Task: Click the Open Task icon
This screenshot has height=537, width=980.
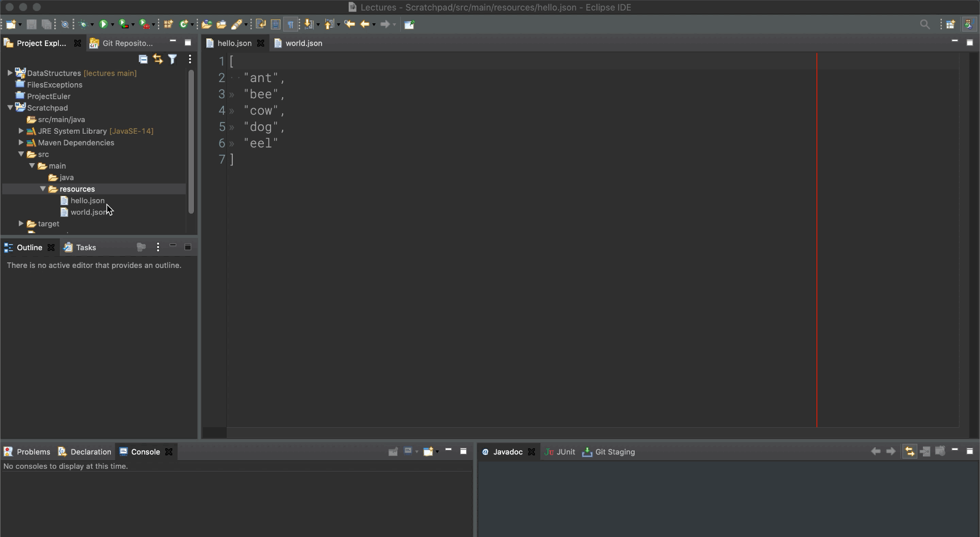Action: tap(221, 24)
